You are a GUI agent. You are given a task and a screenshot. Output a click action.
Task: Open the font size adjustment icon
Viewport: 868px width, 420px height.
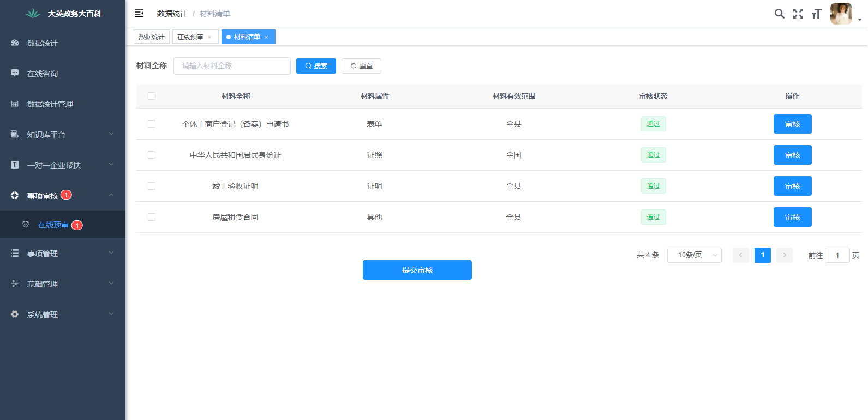[816, 14]
